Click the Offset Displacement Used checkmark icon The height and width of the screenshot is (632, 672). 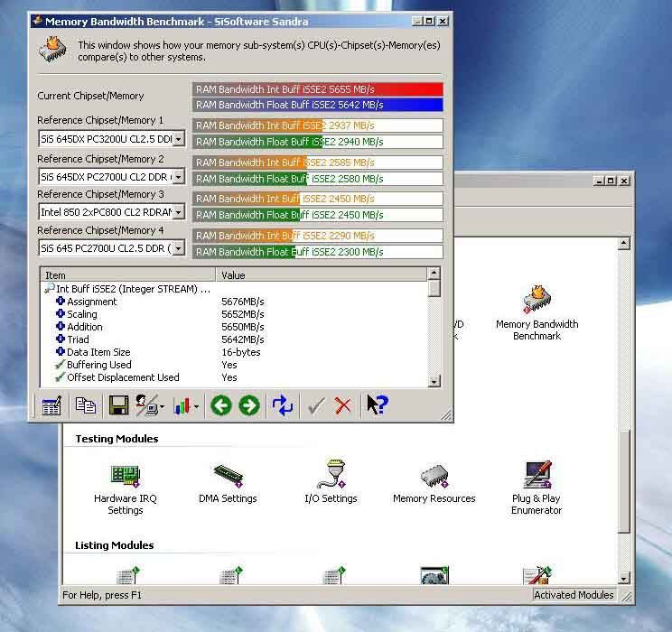click(60, 377)
